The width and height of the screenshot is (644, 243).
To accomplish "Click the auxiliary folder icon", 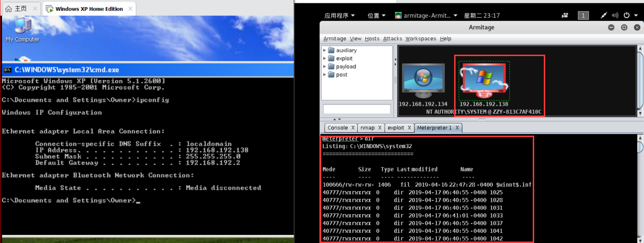I will point(332,50).
